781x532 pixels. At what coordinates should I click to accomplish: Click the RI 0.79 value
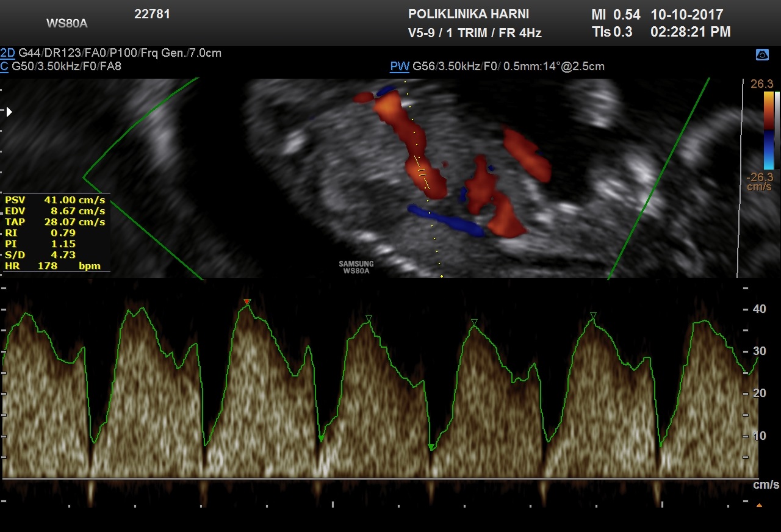coord(55,233)
